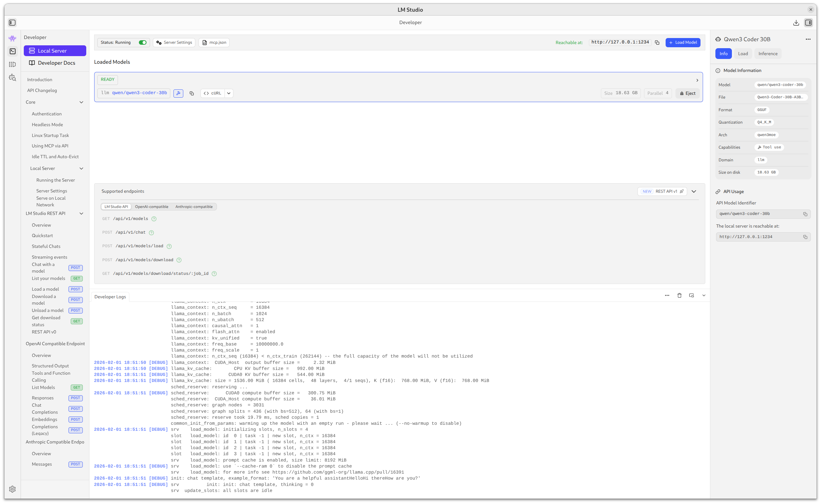Toggle the right sidebar panel button
This screenshot has width=821, height=504.
808,23
